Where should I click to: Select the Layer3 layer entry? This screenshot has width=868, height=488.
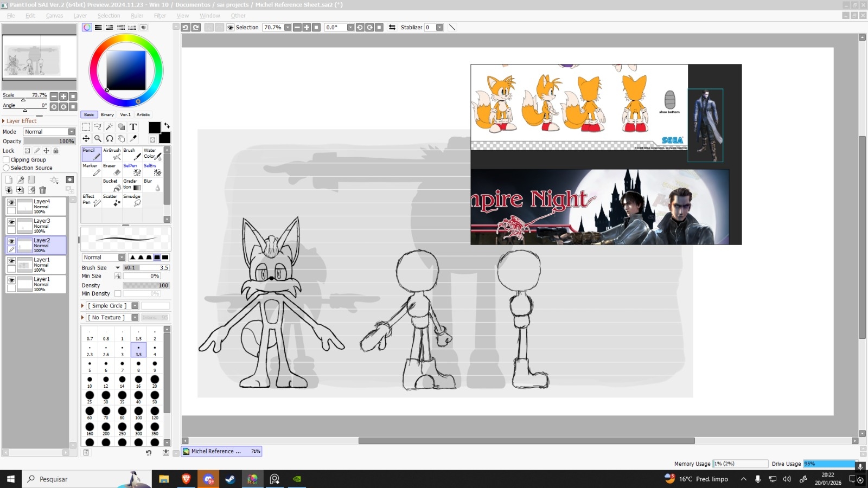coord(42,226)
